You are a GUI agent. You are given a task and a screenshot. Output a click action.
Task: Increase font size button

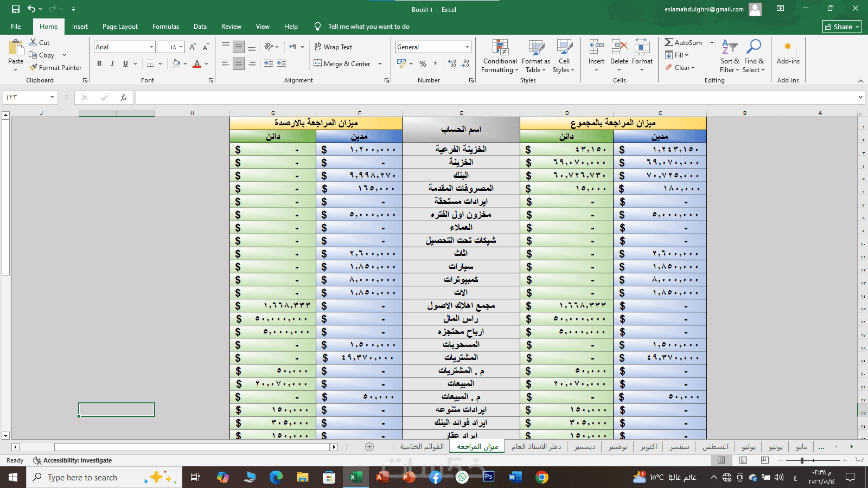[193, 47]
